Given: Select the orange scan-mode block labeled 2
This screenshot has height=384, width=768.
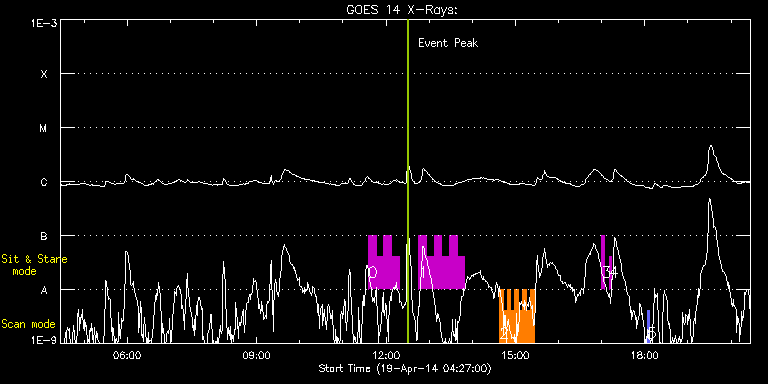Looking at the screenshot, I should 517,316.
